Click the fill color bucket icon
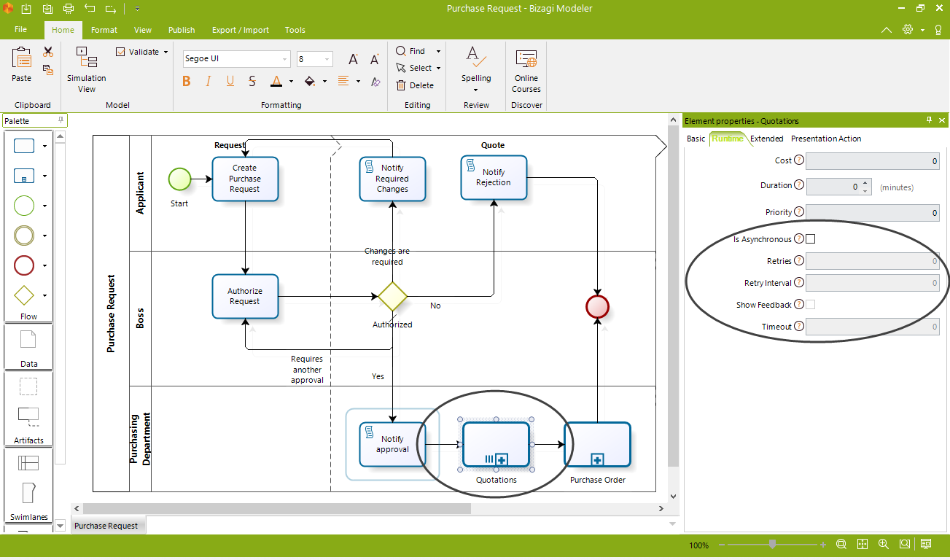950x560 pixels. pyautogui.click(x=310, y=81)
